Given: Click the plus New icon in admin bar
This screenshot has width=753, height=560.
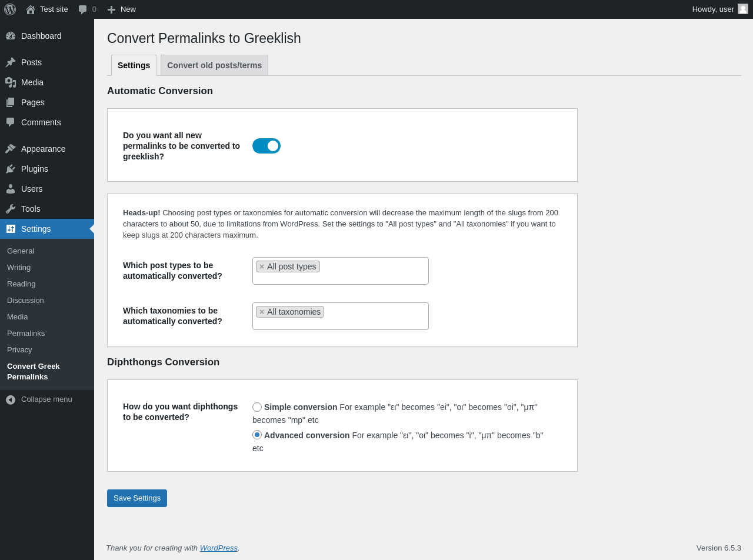Looking at the screenshot, I should [x=111, y=9].
